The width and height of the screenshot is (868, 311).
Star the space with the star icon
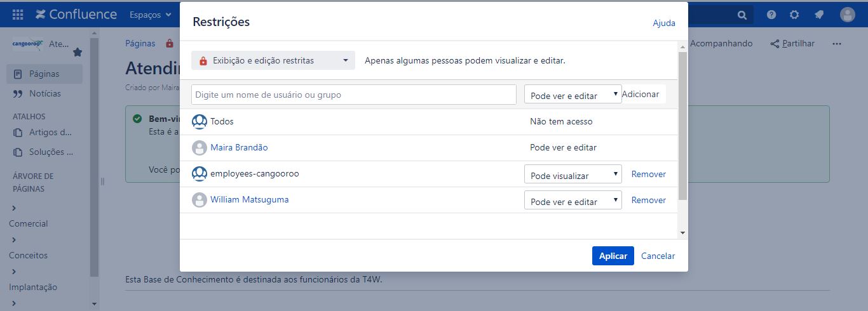coord(78,53)
